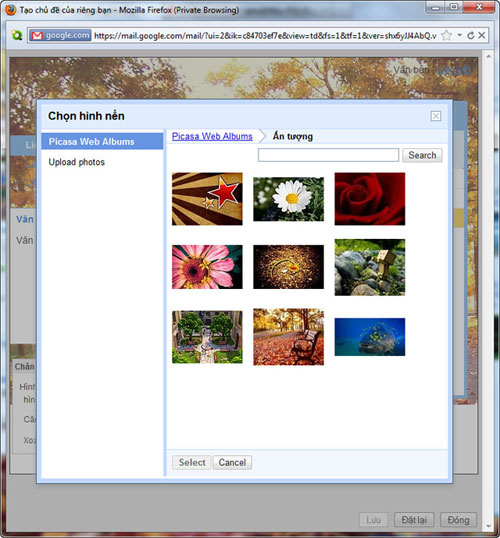The height and width of the screenshot is (538, 500).
Task: Click the Lưu button at bottom
Action: [373, 520]
